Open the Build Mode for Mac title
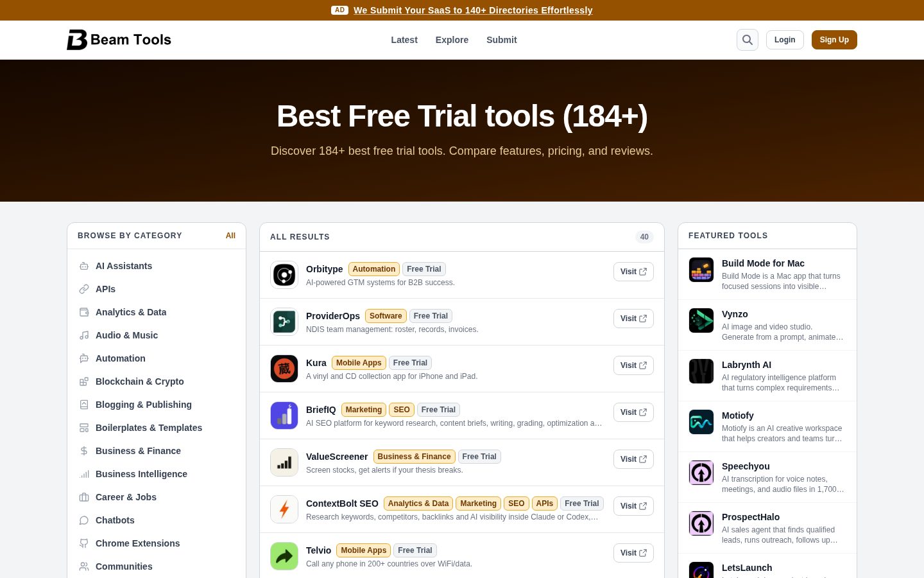Viewport: 924px width, 578px height. 763,263
